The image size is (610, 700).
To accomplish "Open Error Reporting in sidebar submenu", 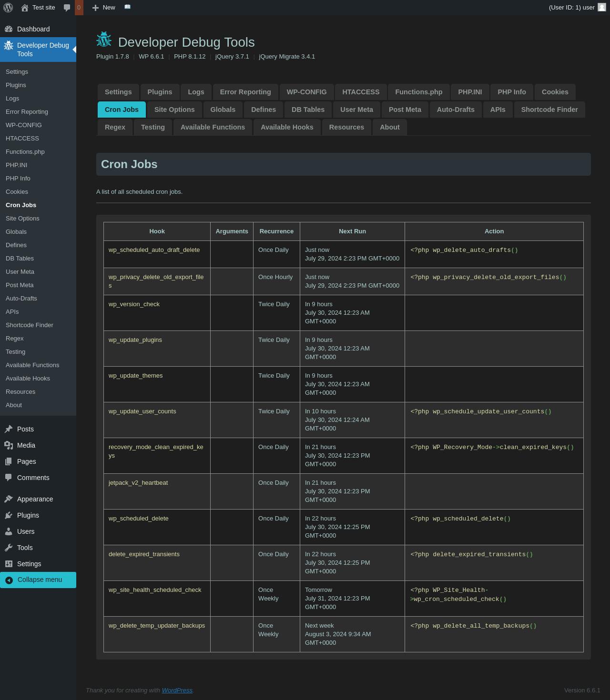I will pos(27,112).
